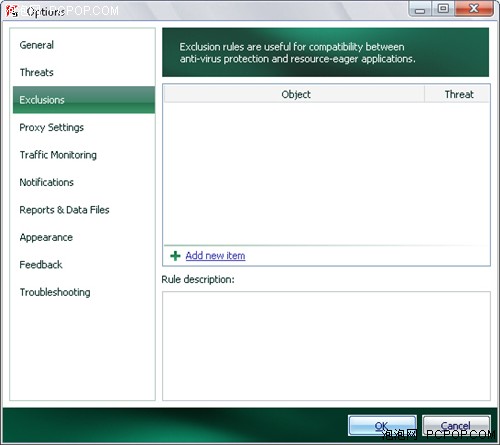Click the green plus icon beside Add new item

pos(175,256)
